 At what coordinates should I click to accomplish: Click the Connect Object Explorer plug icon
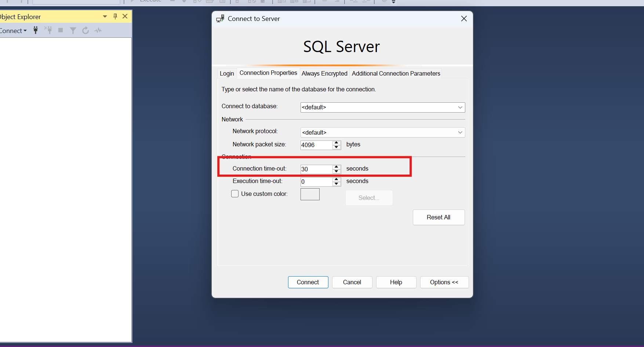[x=36, y=30]
